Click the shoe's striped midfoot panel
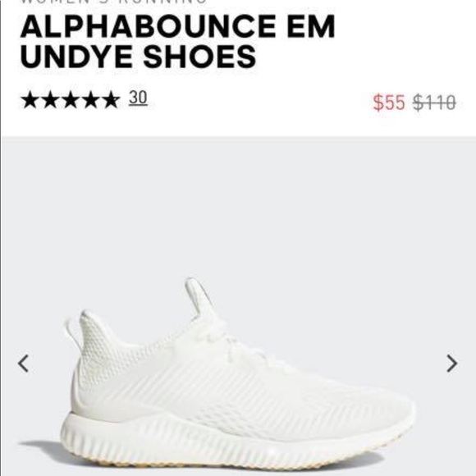This screenshot has height=476, width=476. tap(213, 391)
